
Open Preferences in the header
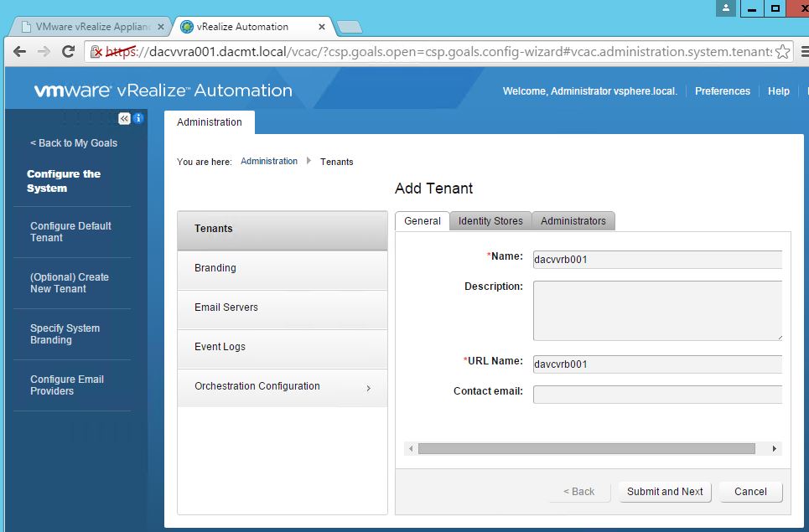coord(723,91)
